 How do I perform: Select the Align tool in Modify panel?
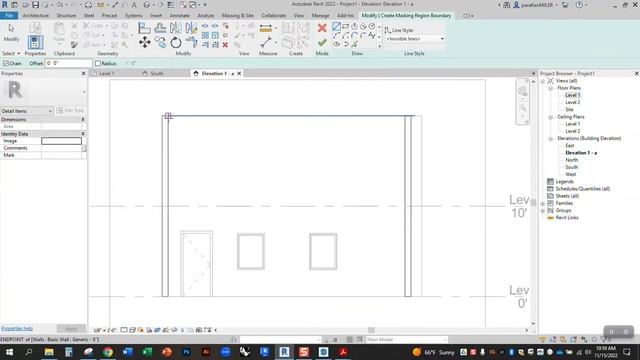[144, 28]
